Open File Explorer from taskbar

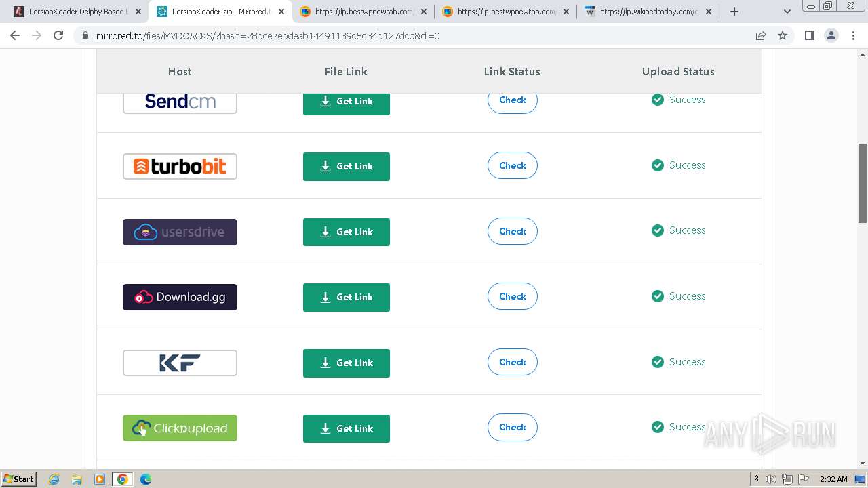coord(77,479)
